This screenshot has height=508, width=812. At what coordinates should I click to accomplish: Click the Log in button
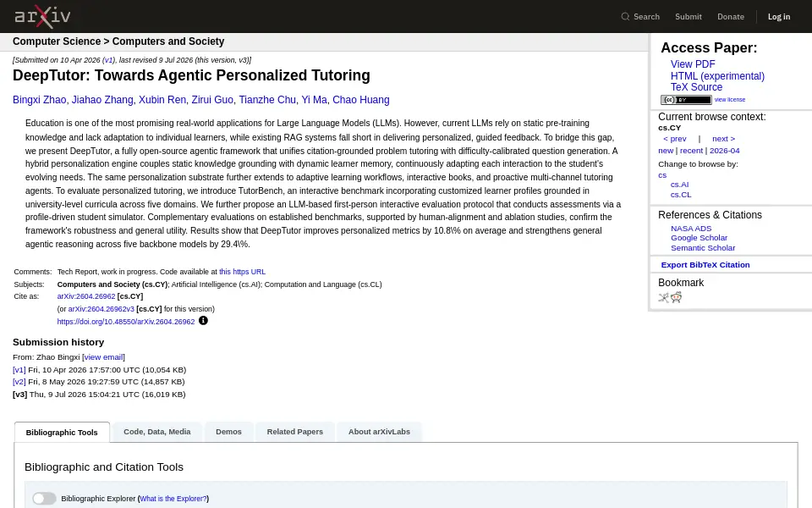point(779,17)
